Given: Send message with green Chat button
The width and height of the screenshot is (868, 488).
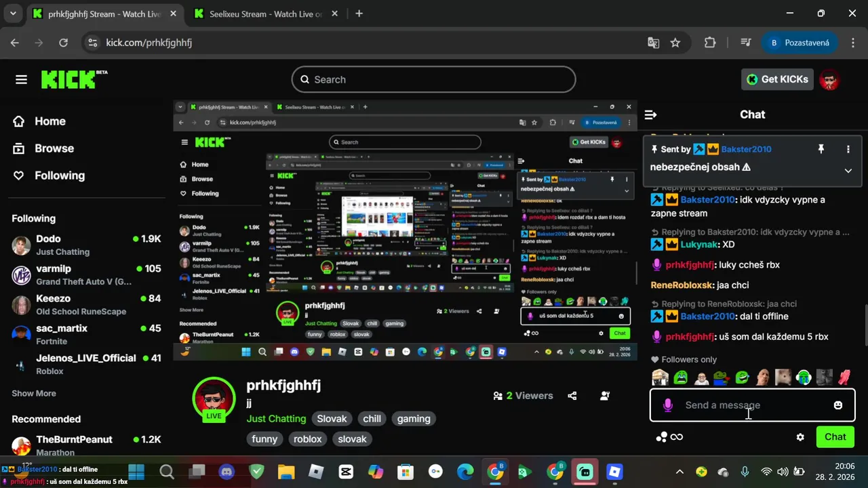Looking at the screenshot, I should tap(835, 437).
